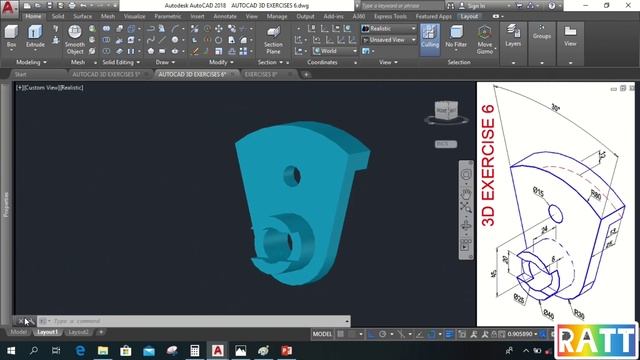The width and height of the screenshot is (640, 360).
Task: Open the Solid ribbon tab
Action: pyautogui.click(x=58, y=16)
